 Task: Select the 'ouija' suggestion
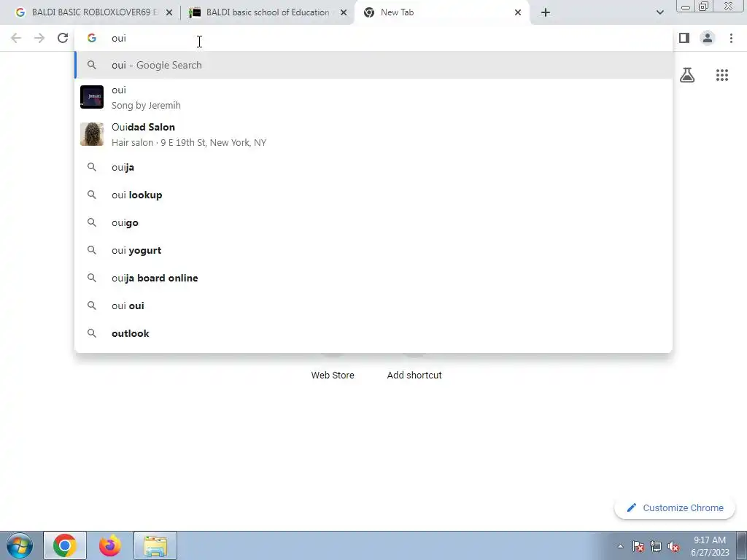click(373, 167)
